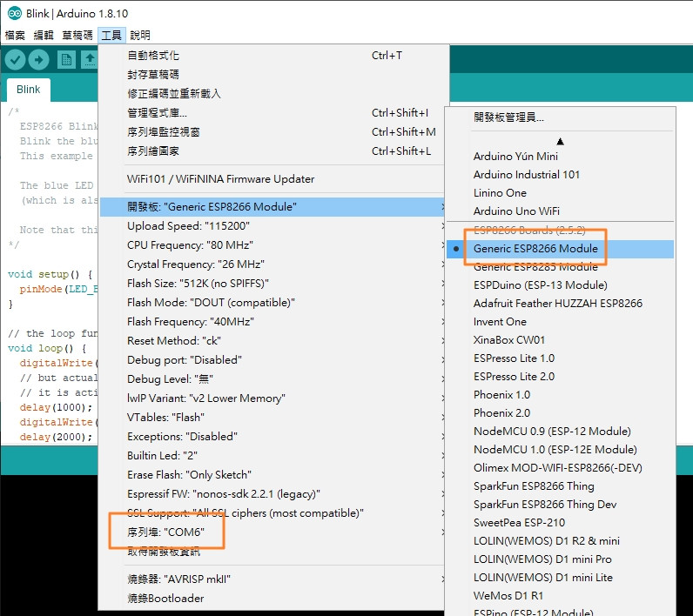
Task: Choose 封存草稿碼 menu entry
Action: (271, 74)
